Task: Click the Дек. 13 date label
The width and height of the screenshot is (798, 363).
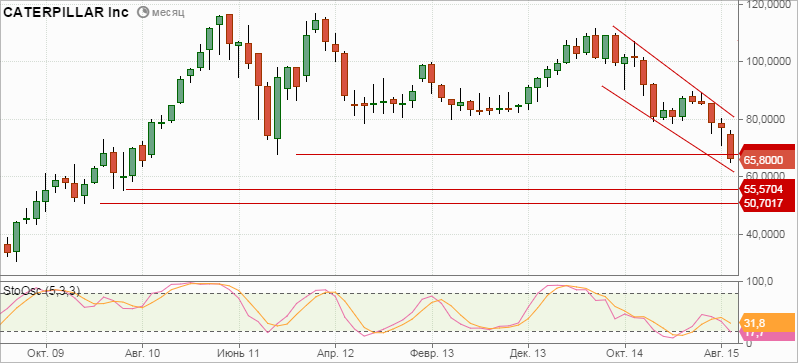Action: [528, 352]
